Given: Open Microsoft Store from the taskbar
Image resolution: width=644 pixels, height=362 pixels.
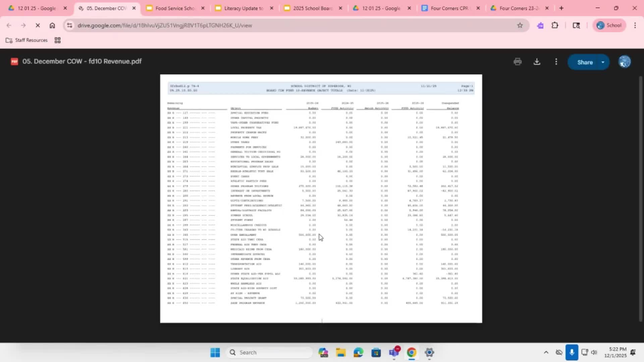Looking at the screenshot, I should (376, 352).
